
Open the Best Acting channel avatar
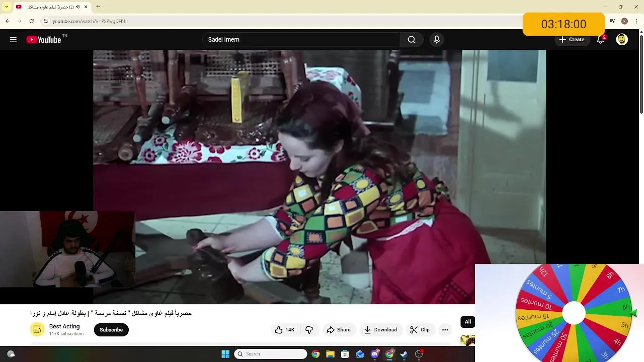37,330
